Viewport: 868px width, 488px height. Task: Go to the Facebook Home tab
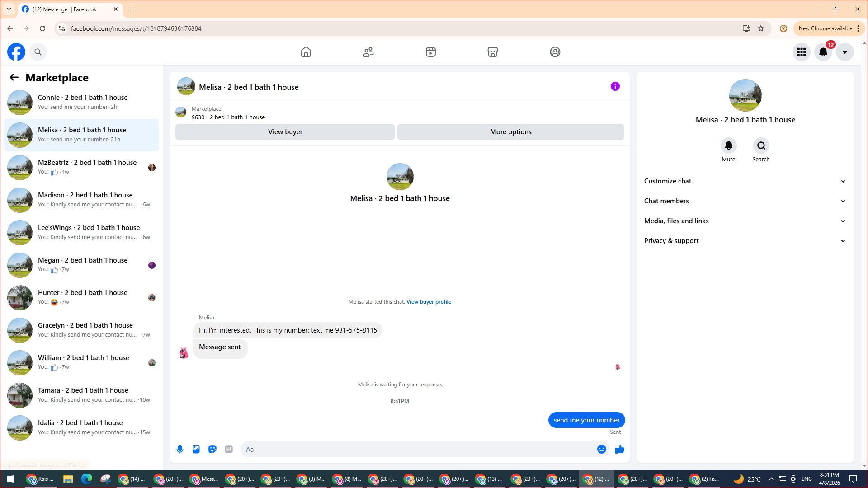[306, 52]
